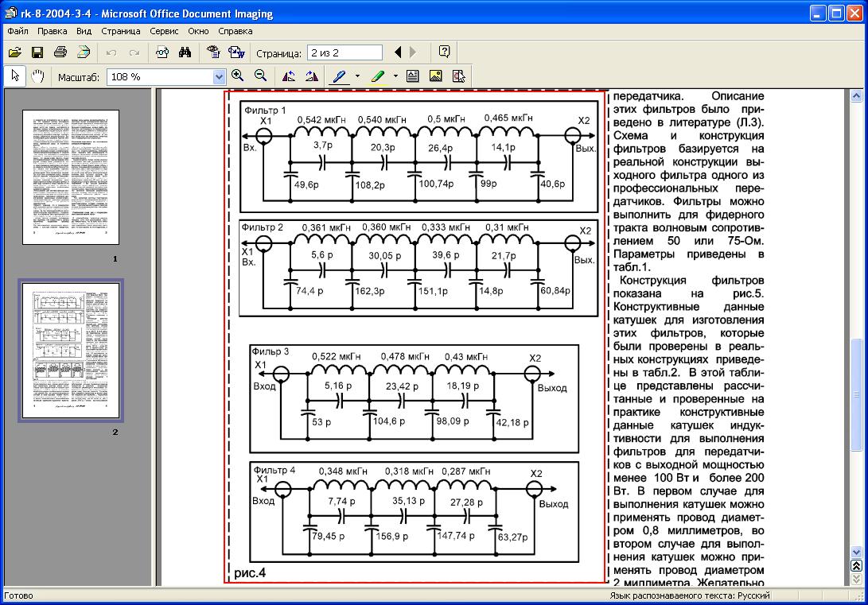Click the vertical scrollbar up arrow
868x605 pixels.
(x=856, y=95)
